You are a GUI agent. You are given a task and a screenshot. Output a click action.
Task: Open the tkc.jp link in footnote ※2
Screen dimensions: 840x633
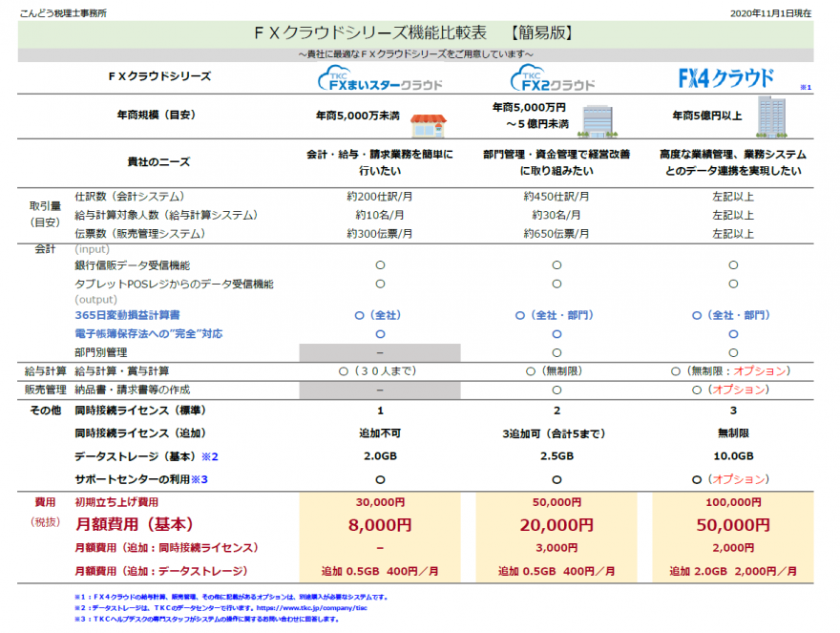coord(312,608)
